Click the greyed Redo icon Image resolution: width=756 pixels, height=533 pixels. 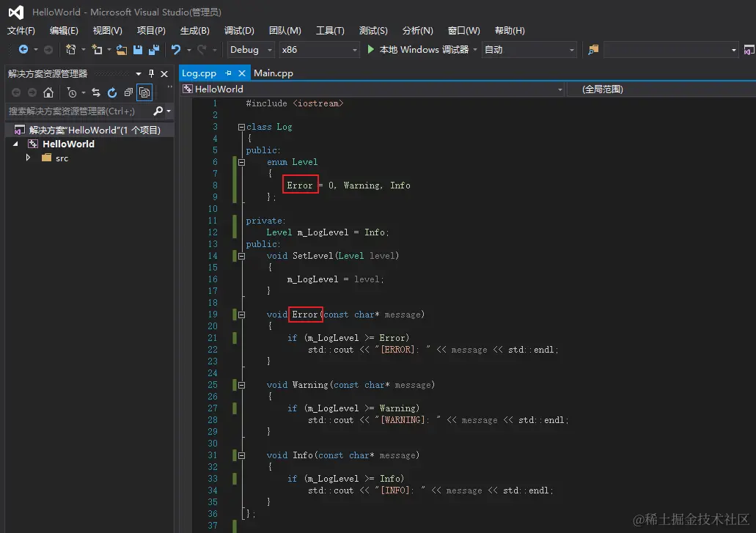coord(202,50)
